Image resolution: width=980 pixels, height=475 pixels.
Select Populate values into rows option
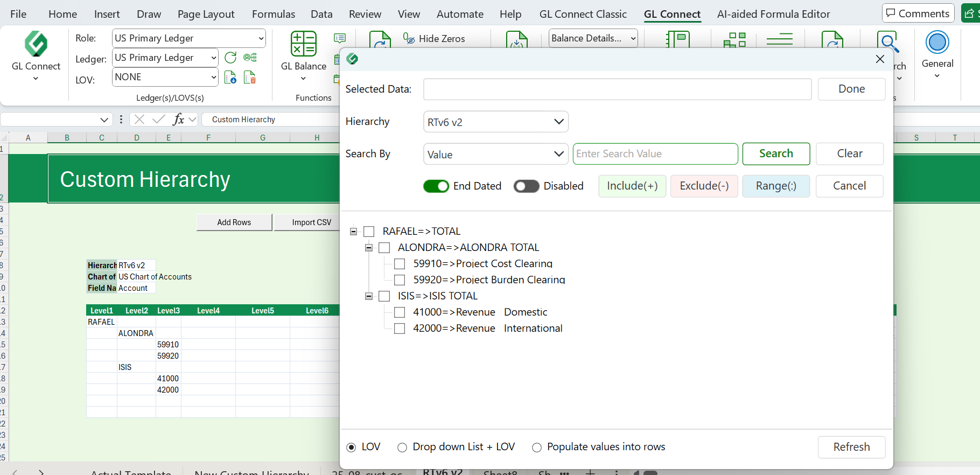coord(537,448)
